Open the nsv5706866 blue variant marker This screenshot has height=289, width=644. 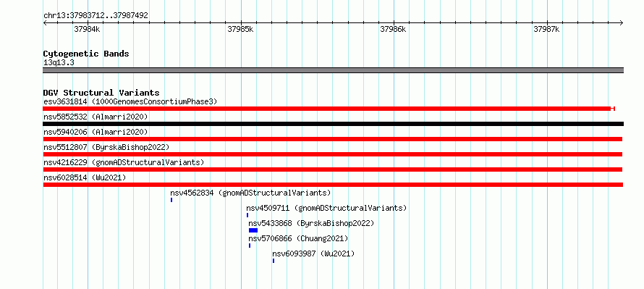(250, 246)
